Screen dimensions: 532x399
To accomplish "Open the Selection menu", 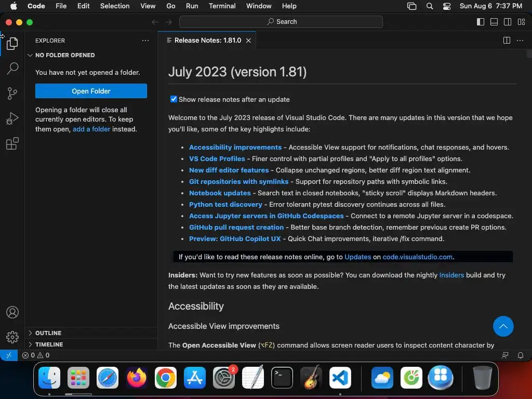I will click(115, 6).
